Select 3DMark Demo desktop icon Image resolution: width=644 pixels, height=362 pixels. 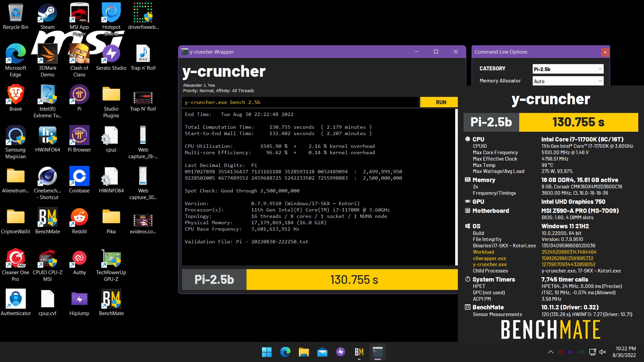tap(47, 60)
